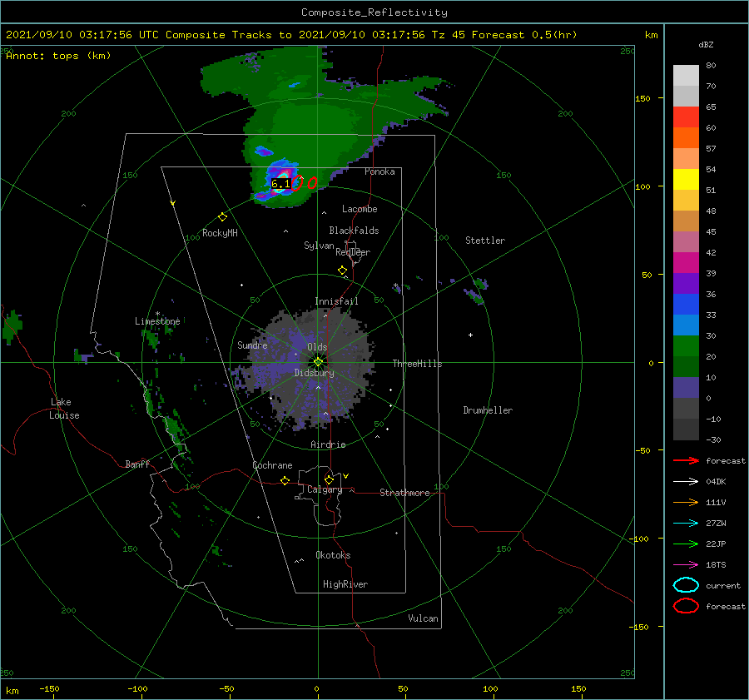Click the cyan current ellipse legend icon
Screen dimensions: 749x700
point(686,585)
